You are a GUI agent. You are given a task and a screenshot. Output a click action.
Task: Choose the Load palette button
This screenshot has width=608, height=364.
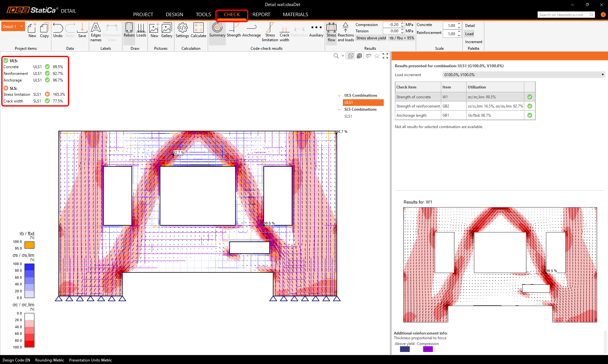pos(469,34)
